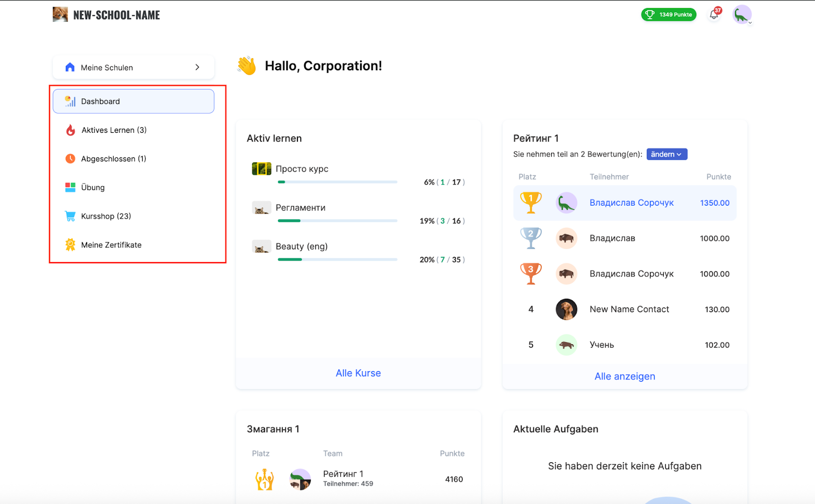The image size is (815, 504).
Task: Click the Просто курс course thumbnail
Action: pyautogui.click(x=261, y=169)
